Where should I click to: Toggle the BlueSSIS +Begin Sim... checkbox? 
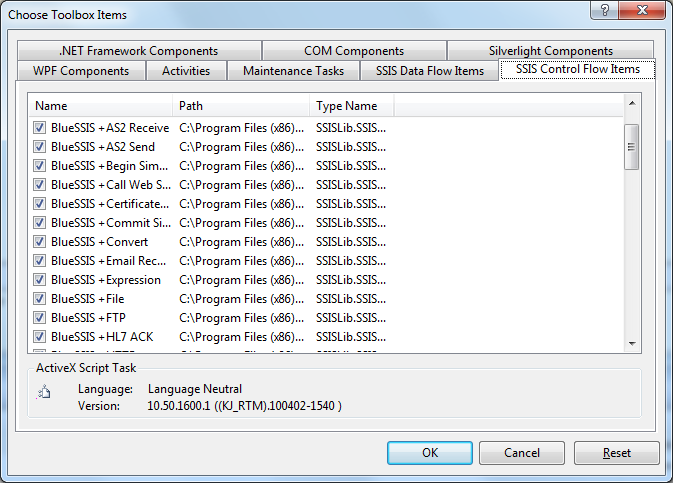tap(39, 166)
